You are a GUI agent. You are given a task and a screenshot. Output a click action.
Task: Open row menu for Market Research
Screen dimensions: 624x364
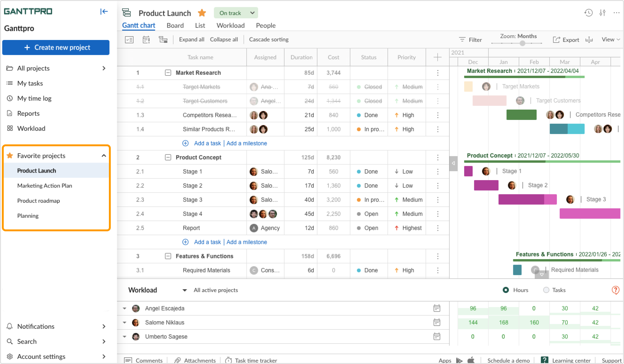tap(438, 73)
